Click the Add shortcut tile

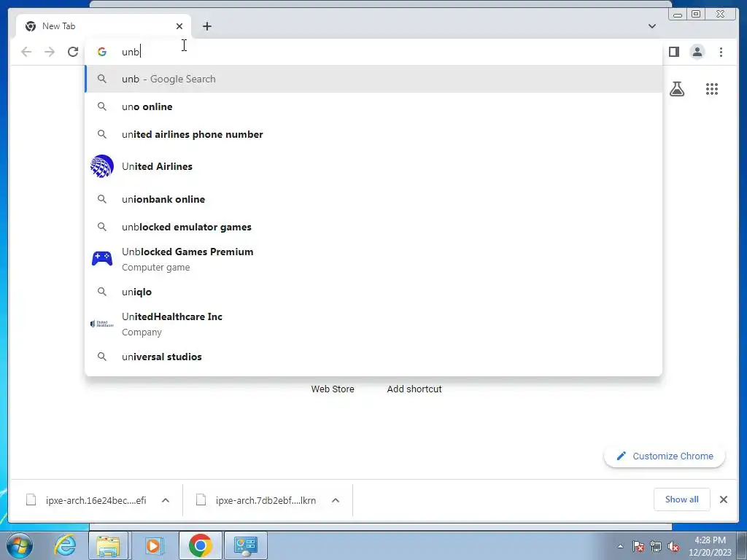point(414,389)
